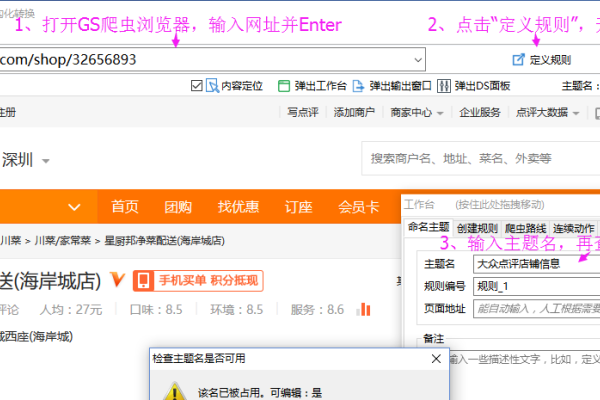The height and width of the screenshot is (400, 600).
Task: Click the 服务：8.6 rating text
Action: pos(317,309)
